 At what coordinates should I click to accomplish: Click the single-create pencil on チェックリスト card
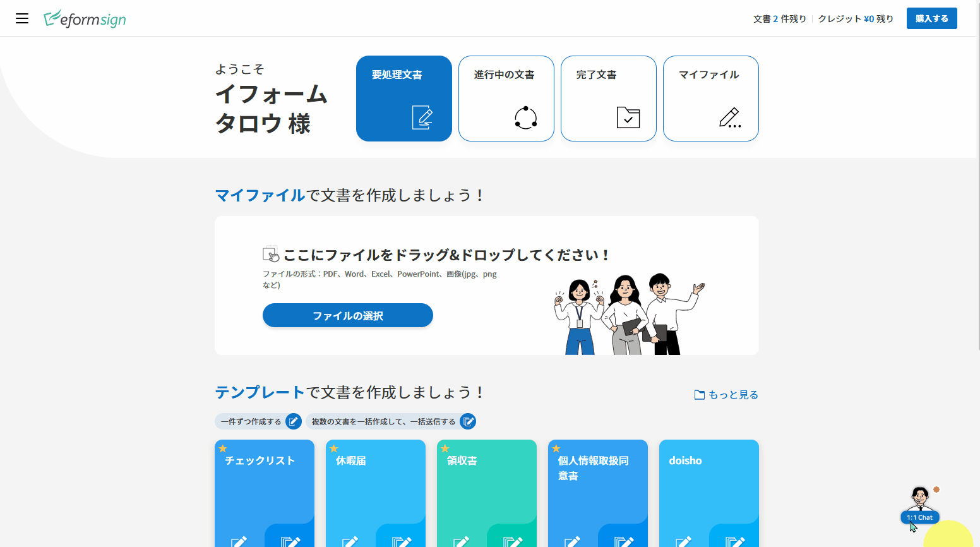pos(239,541)
